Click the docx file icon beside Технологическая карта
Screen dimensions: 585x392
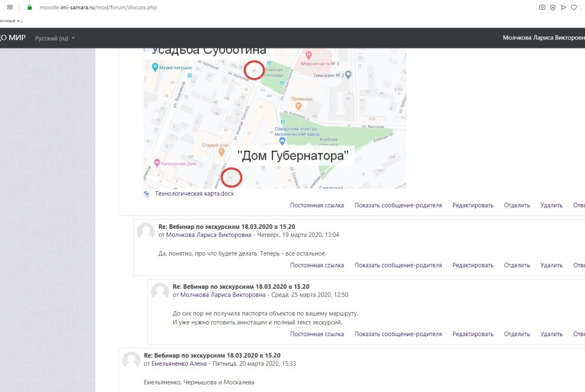147,194
